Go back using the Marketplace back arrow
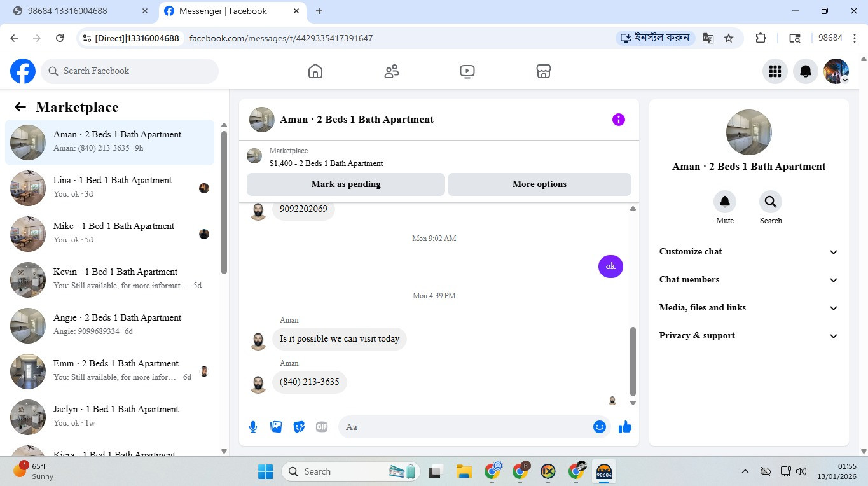This screenshot has width=868, height=486. click(x=20, y=107)
